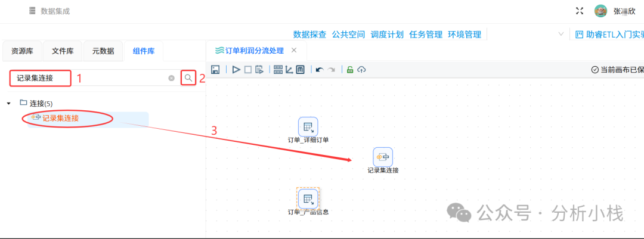Click the save icon in canvas toolbar
Image resolution: width=644 pixels, height=239 pixels.
[x=216, y=70]
